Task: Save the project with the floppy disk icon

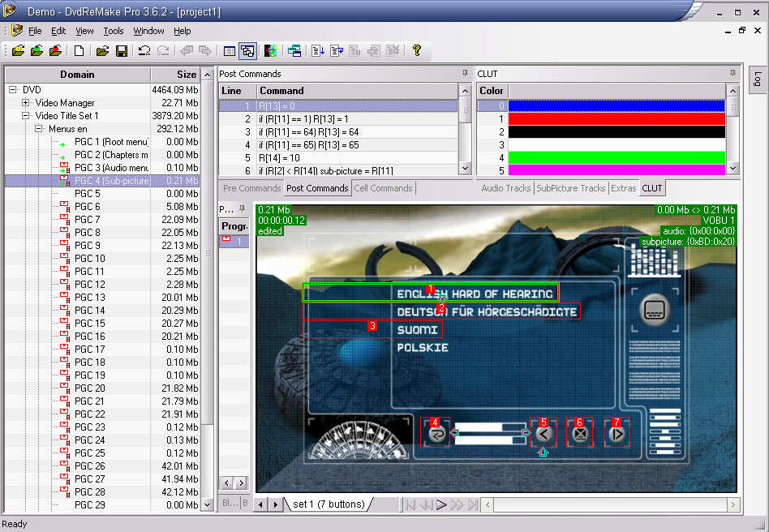Action: (x=122, y=50)
